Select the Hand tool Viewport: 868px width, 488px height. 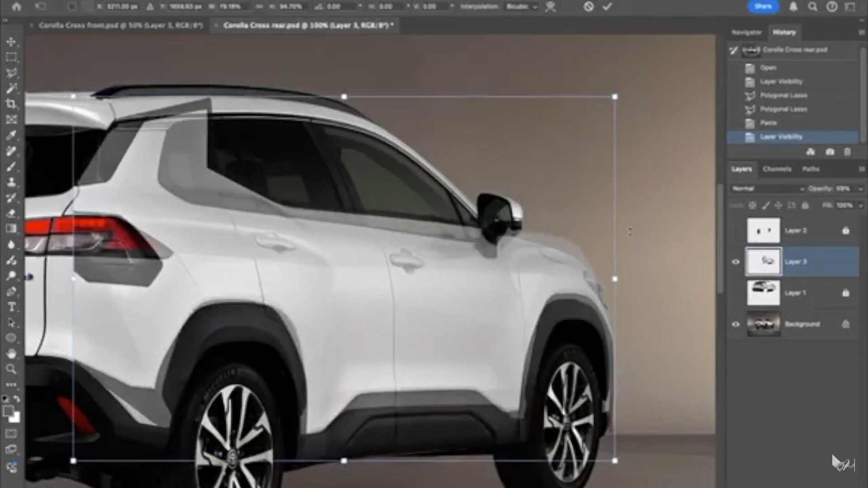point(11,354)
